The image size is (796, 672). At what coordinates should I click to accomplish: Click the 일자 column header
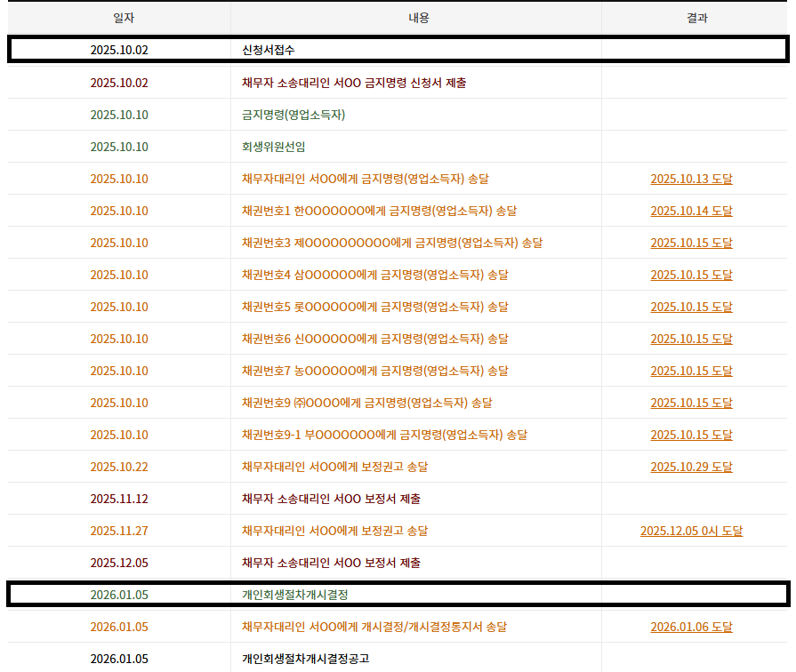[119, 18]
